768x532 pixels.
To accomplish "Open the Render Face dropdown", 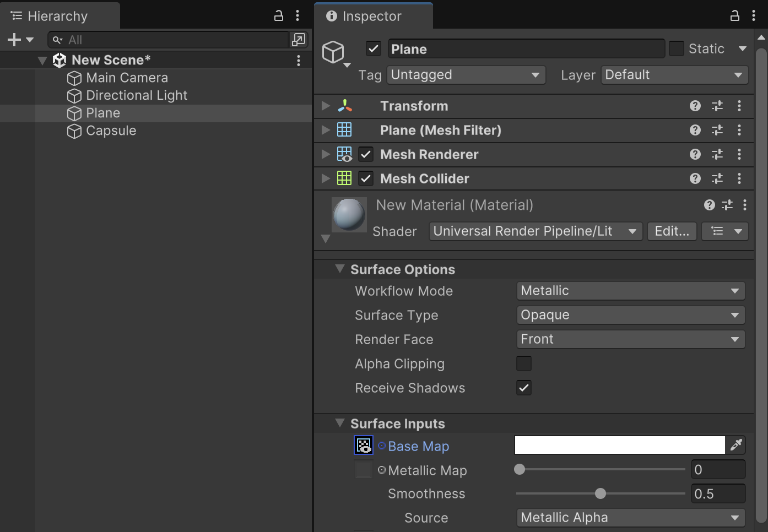I will click(630, 339).
